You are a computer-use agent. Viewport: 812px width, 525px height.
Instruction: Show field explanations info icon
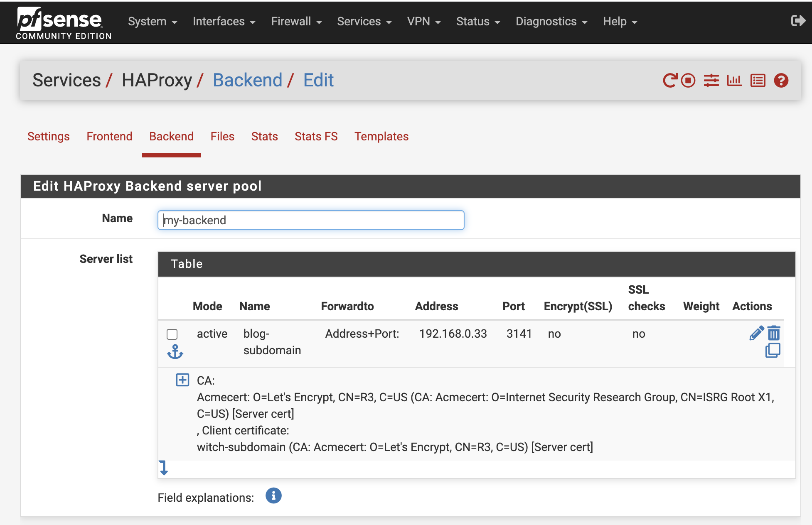coord(273,496)
